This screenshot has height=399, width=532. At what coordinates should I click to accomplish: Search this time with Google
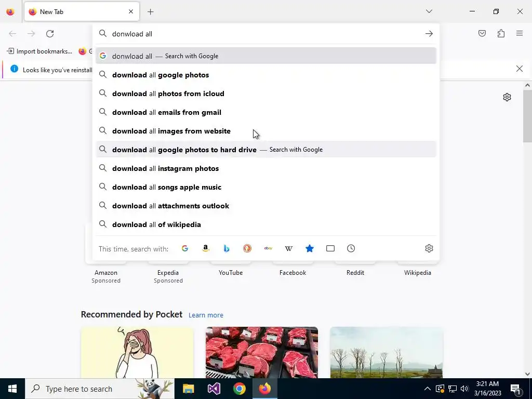click(x=185, y=248)
